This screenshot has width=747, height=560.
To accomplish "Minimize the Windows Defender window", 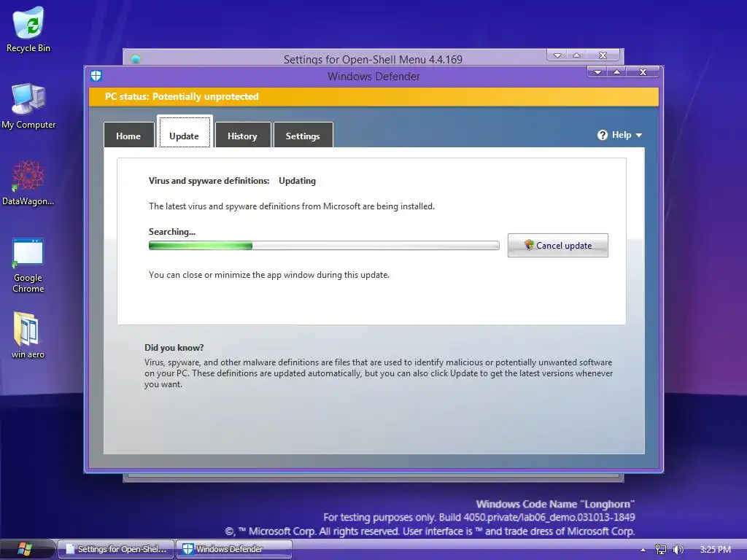I will coord(597,72).
